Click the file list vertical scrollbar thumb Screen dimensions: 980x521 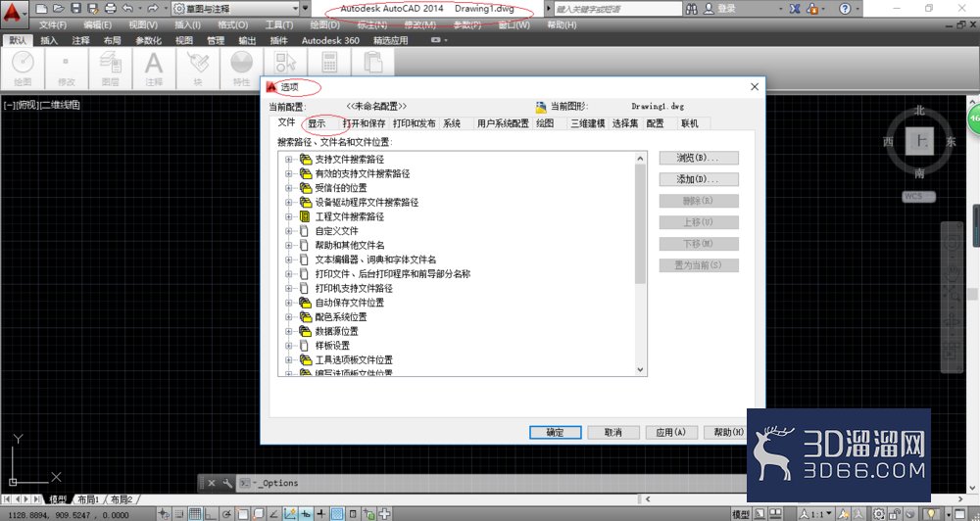click(640, 223)
